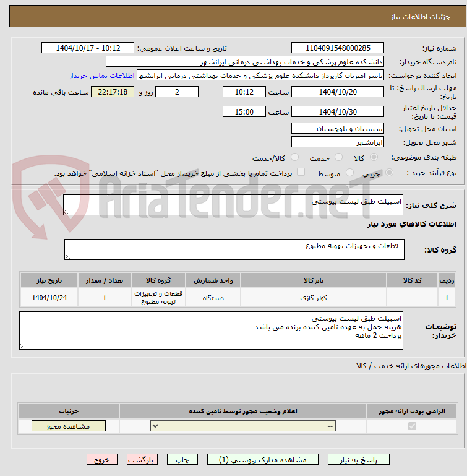Select the کالا radio button
The width and height of the screenshot is (467, 476).
coord(374,157)
